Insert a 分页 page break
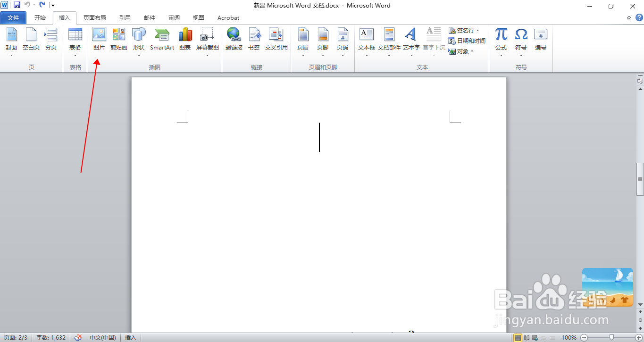 tap(51, 39)
